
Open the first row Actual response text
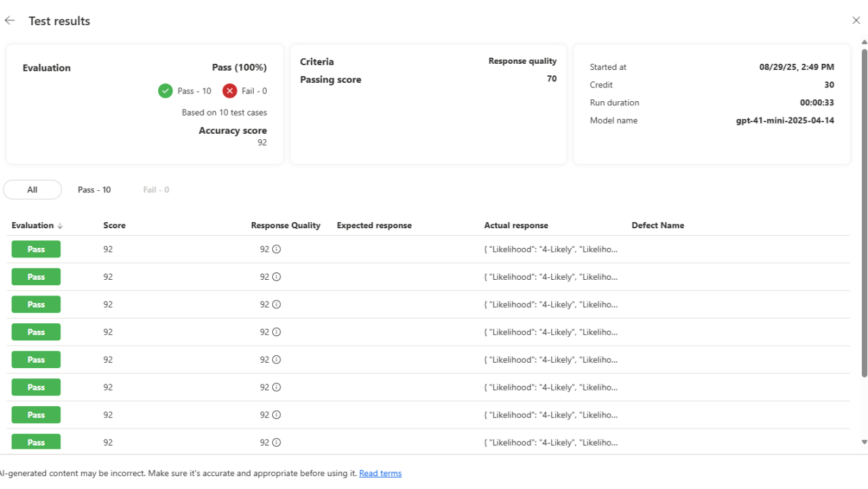(550, 249)
